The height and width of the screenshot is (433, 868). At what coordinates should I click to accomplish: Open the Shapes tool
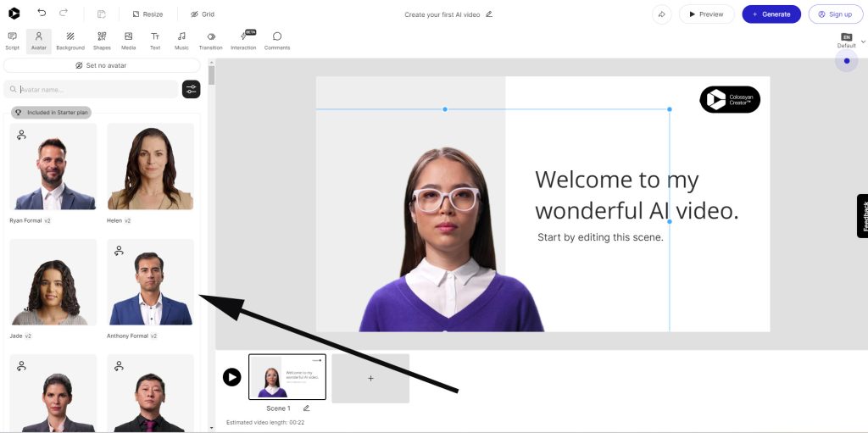click(102, 40)
